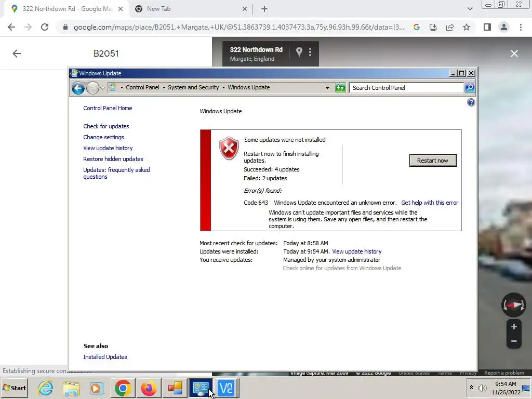Open Chrome's three-dot menu
Image resolution: width=532 pixels, height=399 pixels.
[x=521, y=27]
